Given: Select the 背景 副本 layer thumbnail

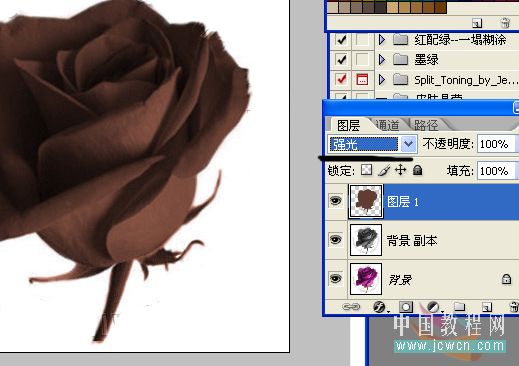Looking at the screenshot, I should pyautogui.click(x=366, y=240).
